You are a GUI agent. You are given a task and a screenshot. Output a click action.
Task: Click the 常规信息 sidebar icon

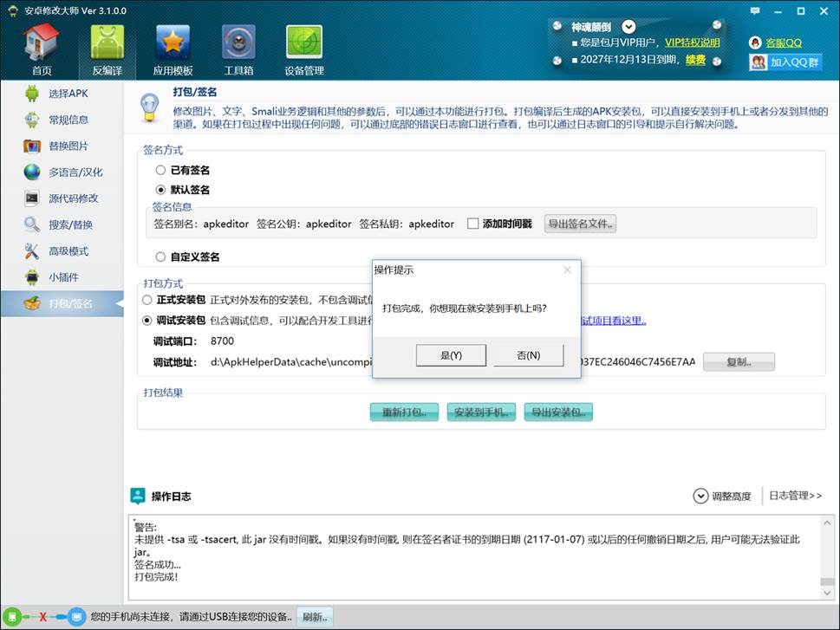point(32,120)
